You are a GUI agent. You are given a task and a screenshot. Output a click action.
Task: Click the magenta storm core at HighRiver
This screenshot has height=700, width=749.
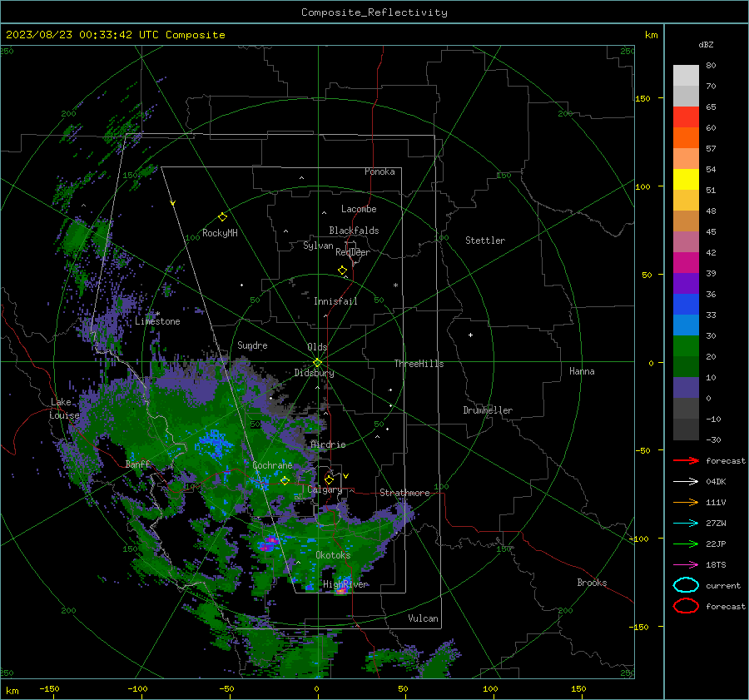[340, 591]
